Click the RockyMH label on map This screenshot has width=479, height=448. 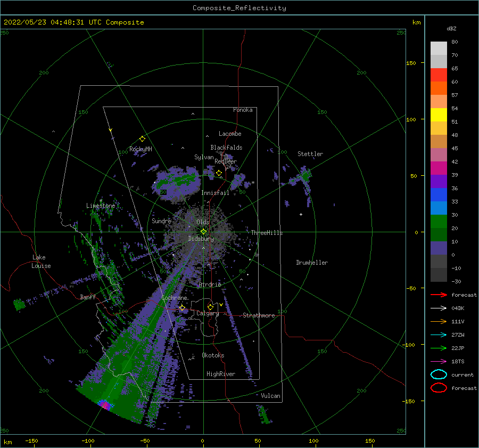[141, 149]
